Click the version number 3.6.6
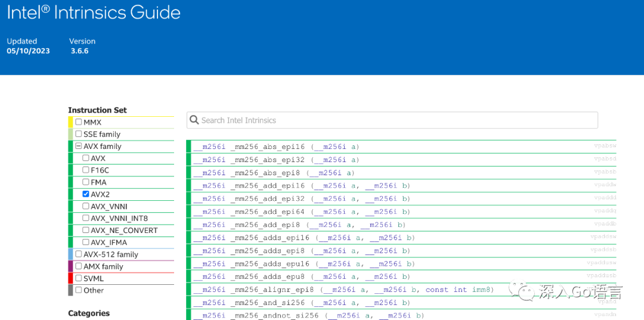The image size is (644, 320). click(80, 51)
